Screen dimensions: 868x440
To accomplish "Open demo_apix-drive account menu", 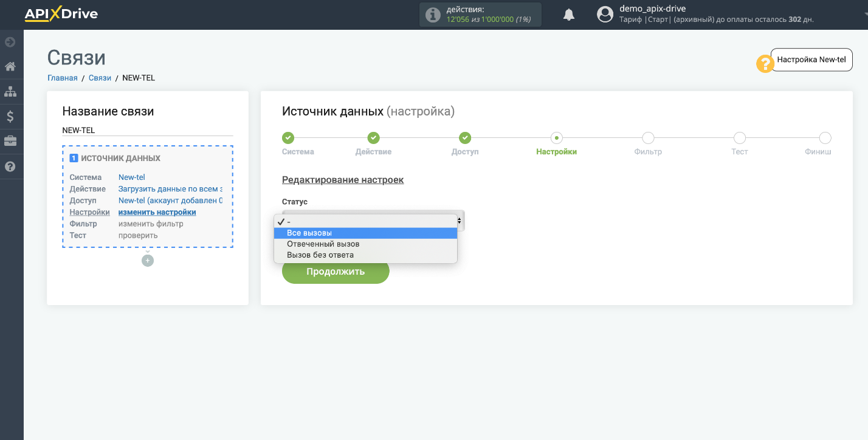I will click(x=652, y=9).
